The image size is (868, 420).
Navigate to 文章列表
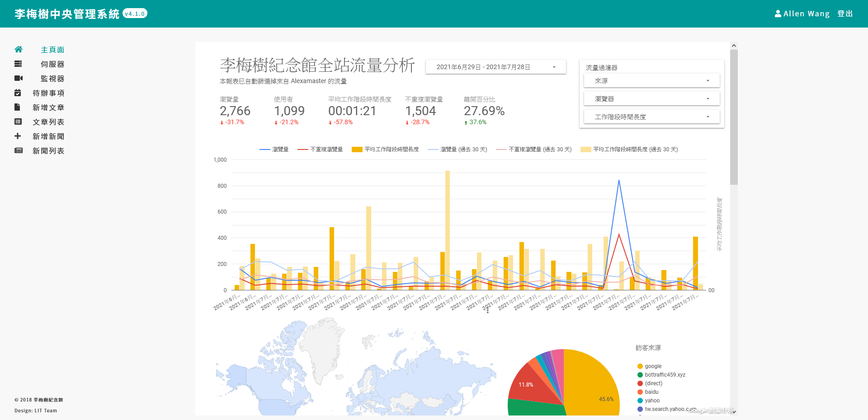[48, 122]
